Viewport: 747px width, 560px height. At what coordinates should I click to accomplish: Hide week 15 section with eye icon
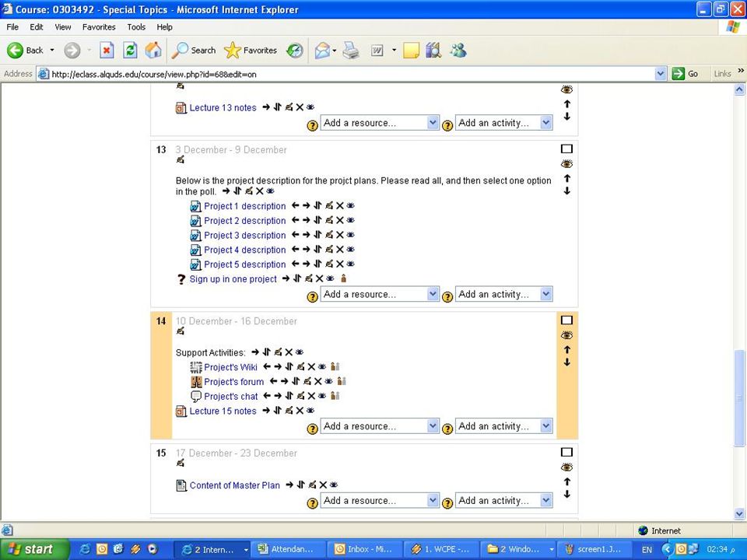pyautogui.click(x=566, y=467)
